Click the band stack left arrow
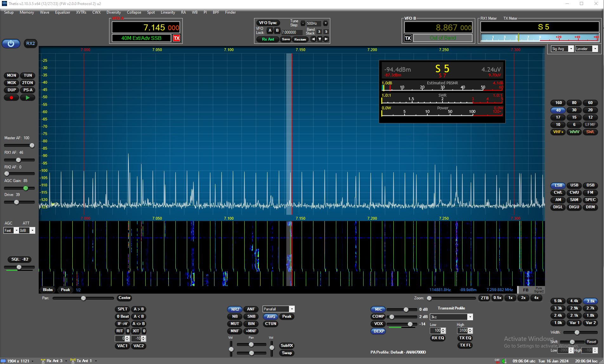The height and width of the screenshot is (364, 604). [x=313, y=39]
